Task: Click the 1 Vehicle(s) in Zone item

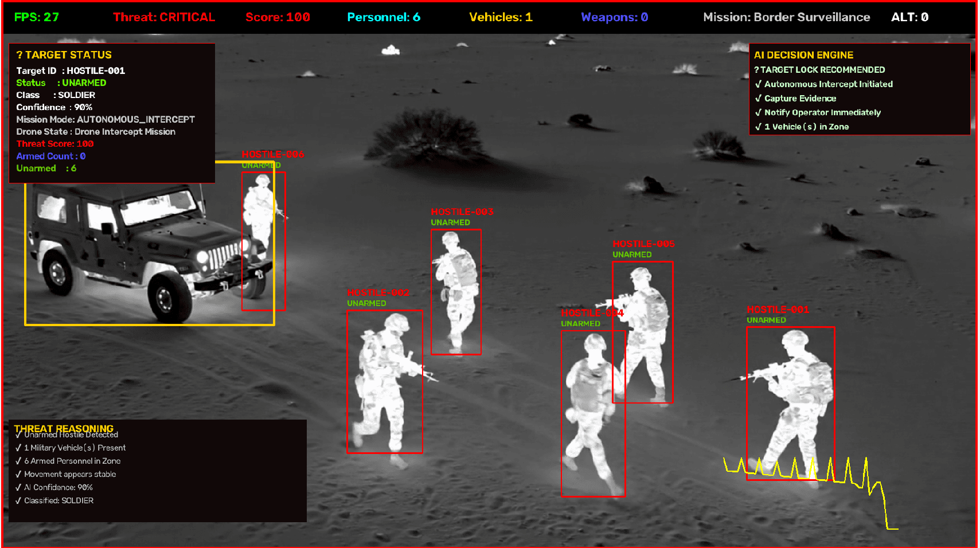Action: point(802,127)
